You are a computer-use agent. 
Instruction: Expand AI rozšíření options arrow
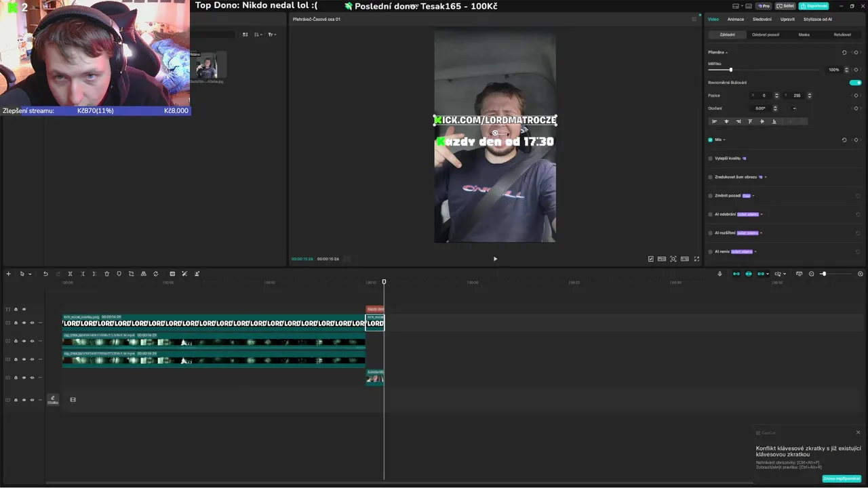pos(762,233)
